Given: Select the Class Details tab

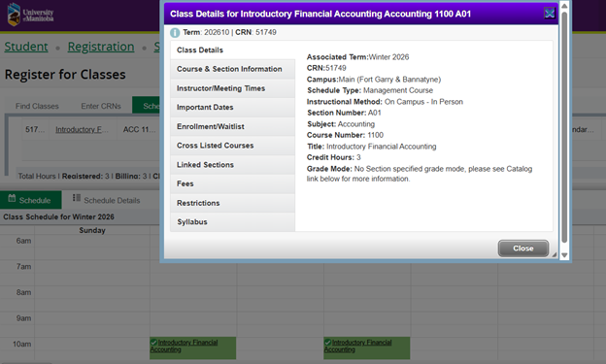Looking at the screenshot, I should pyautogui.click(x=233, y=50).
